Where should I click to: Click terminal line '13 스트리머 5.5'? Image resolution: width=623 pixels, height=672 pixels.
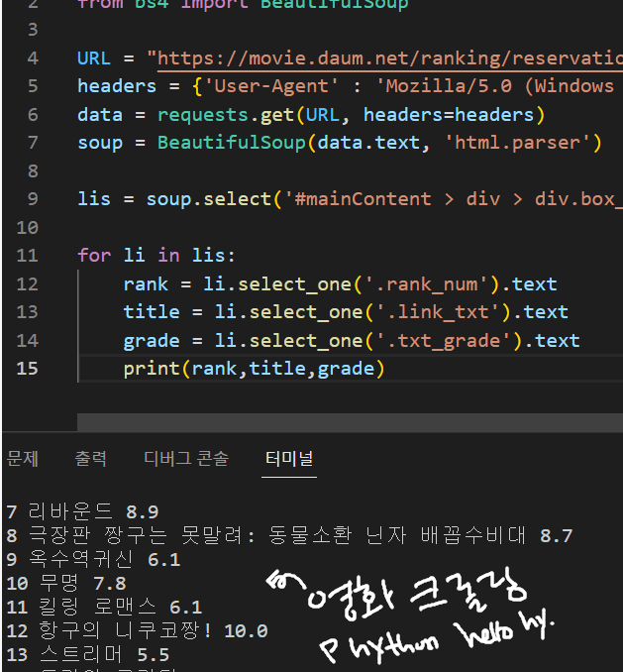[88, 655]
